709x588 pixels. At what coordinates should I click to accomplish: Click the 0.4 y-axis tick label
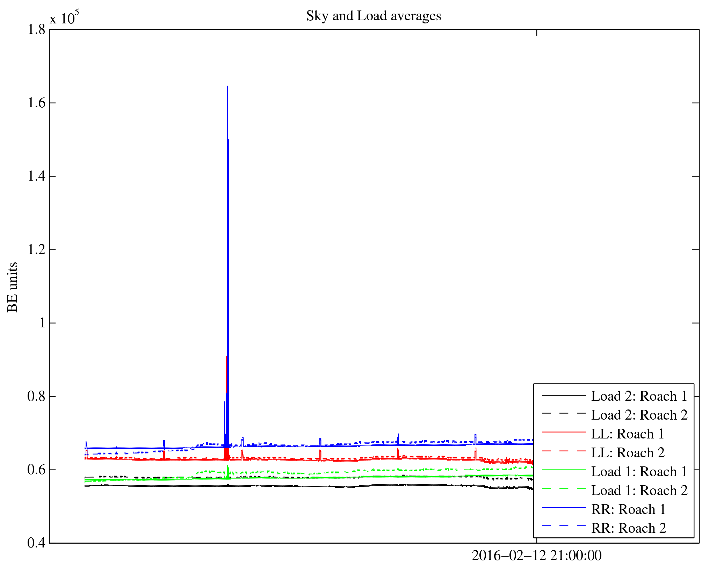click(x=36, y=543)
